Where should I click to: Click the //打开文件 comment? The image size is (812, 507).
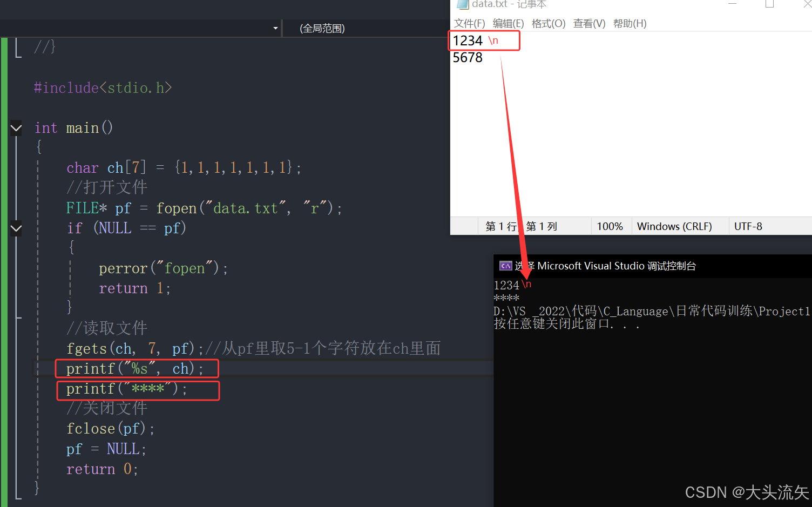coord(106,187)
